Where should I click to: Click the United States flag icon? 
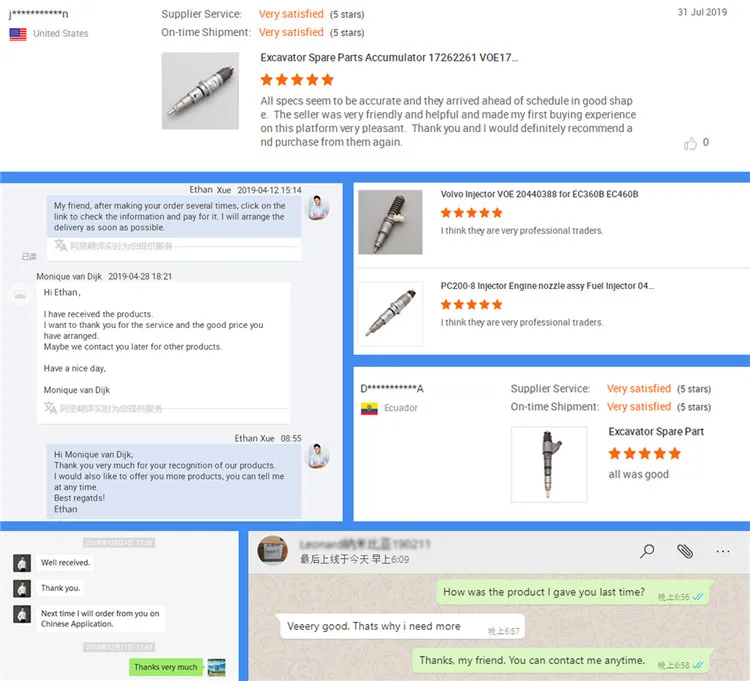pyautogui.click(x=18, y=34)
